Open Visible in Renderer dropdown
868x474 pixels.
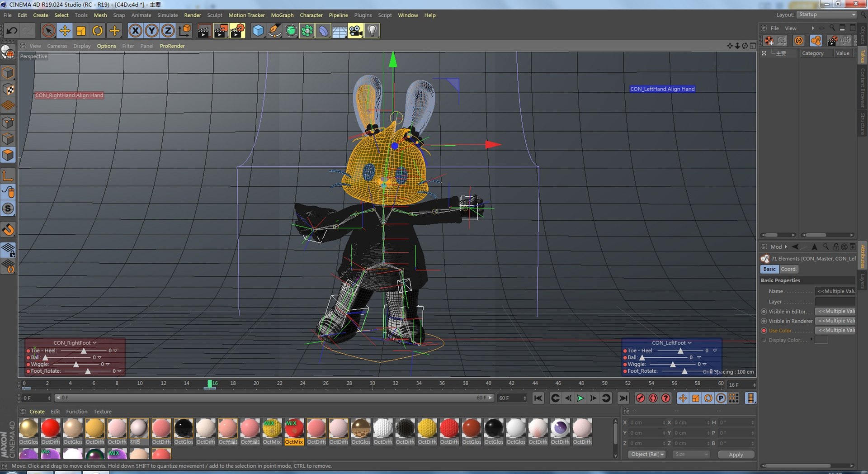click(x=835, y=321)
